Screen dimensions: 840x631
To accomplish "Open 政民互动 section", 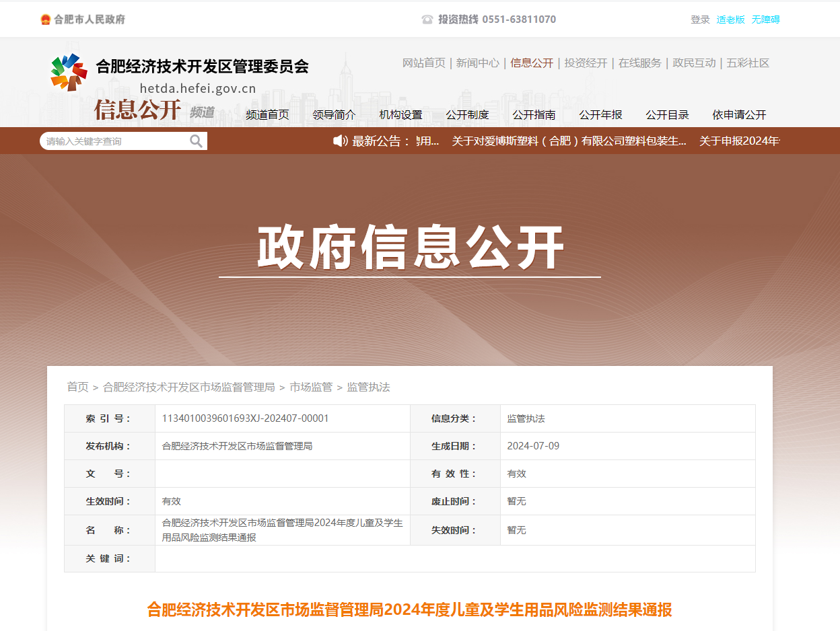I will point(694,63).
